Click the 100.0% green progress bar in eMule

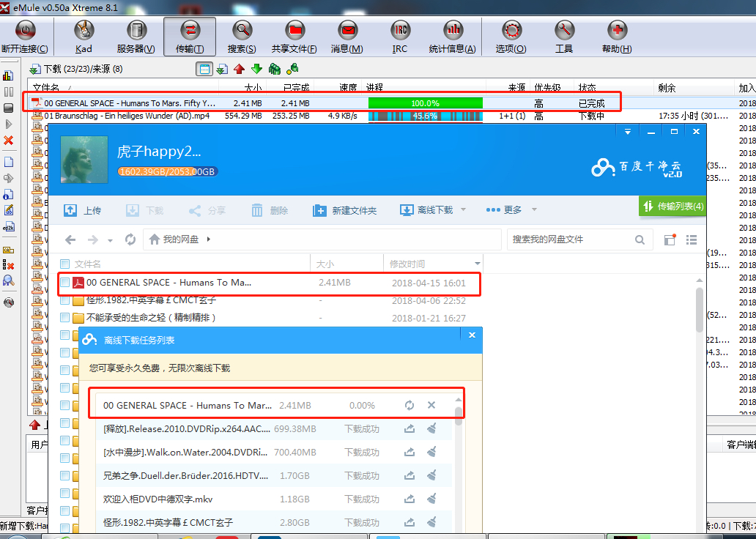click(x=425, y=103)
